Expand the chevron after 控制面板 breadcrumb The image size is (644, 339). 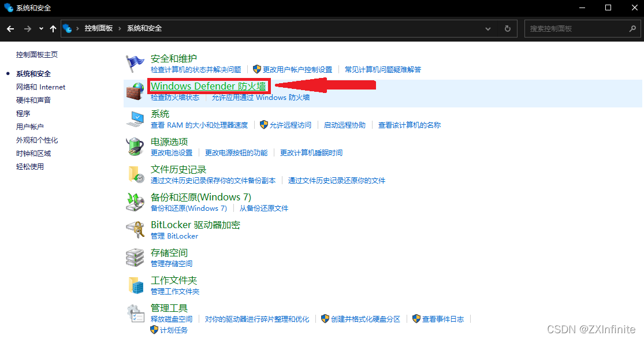120,28
